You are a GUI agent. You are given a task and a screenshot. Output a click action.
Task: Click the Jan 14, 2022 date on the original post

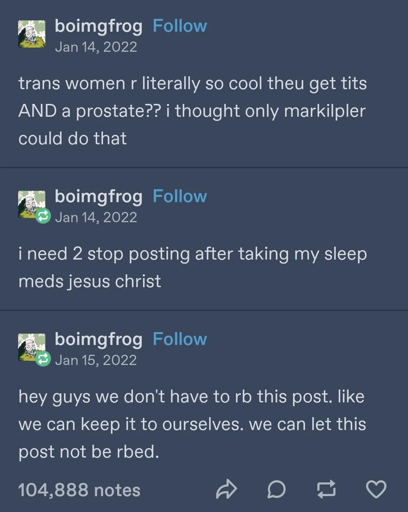(96, 47)
